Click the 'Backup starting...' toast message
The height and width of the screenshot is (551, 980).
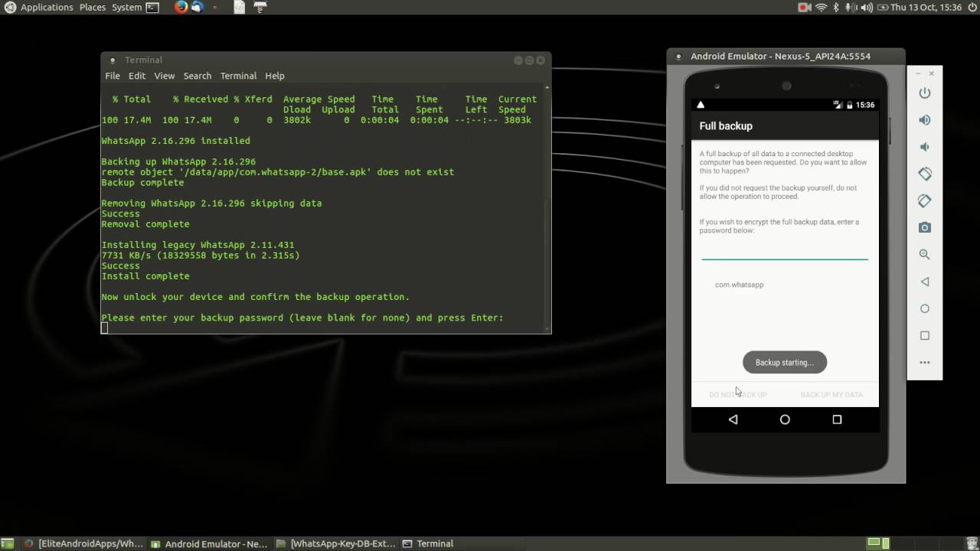click(785, 363)
